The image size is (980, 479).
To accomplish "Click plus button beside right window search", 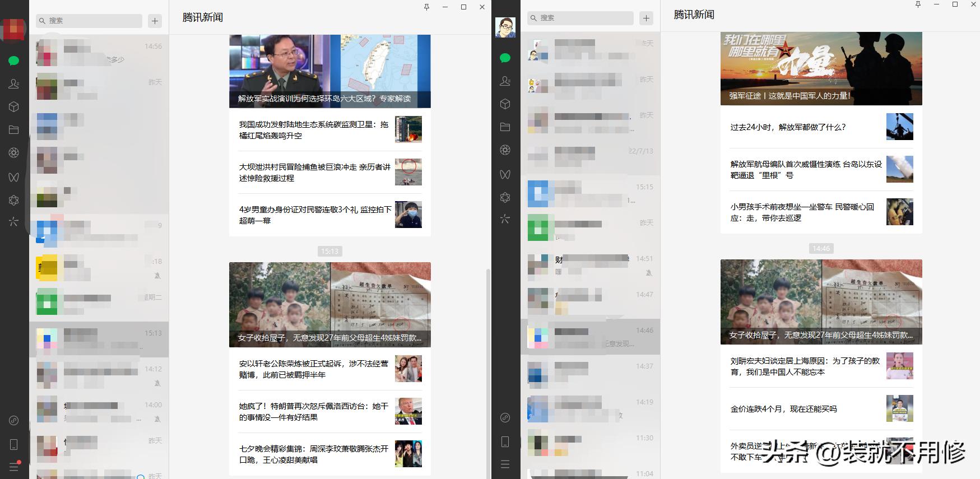I will [646, 18].
